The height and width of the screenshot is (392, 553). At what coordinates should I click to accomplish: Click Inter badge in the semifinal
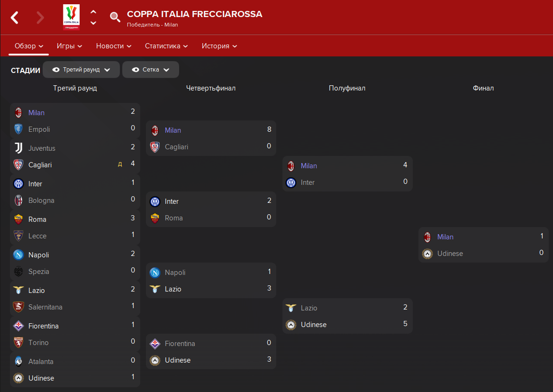[x=291, y=182]
